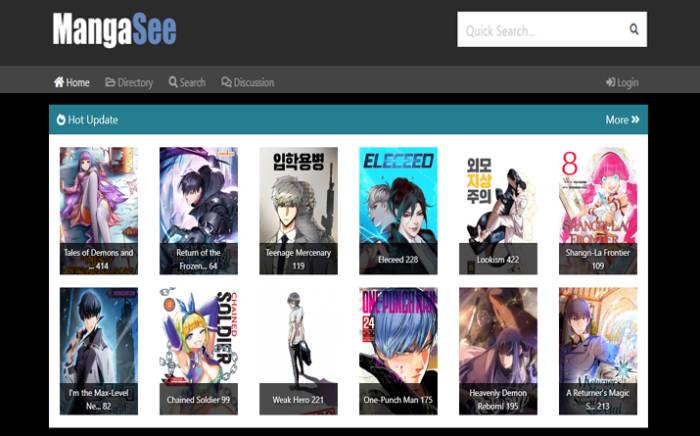Select the Teenage Mercenary 119 thumbnail
This screenshot has width=700, height=436.
[x=298, y=210]
